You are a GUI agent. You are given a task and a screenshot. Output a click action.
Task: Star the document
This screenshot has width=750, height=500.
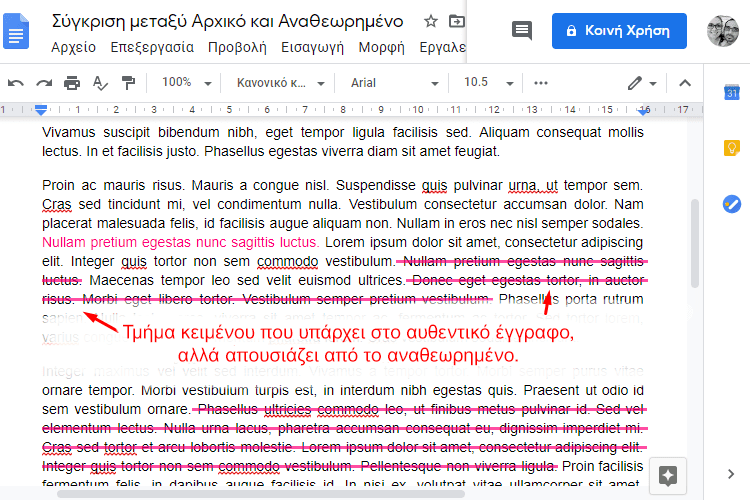[430, 21]
